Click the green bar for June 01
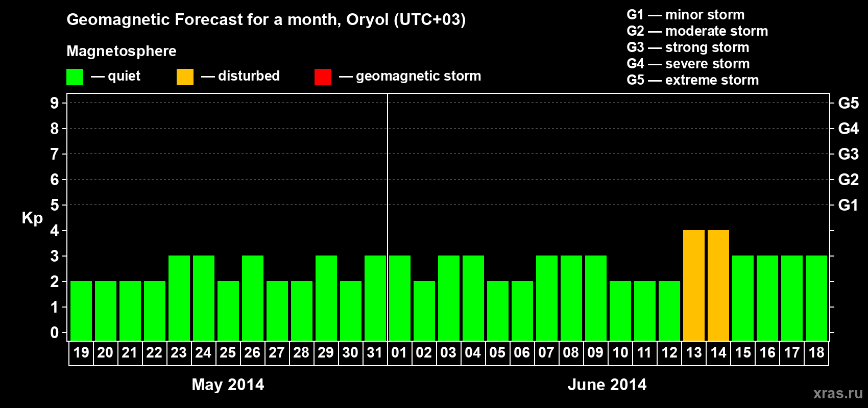This screenshot has height=408, width=868. point(400,298)
